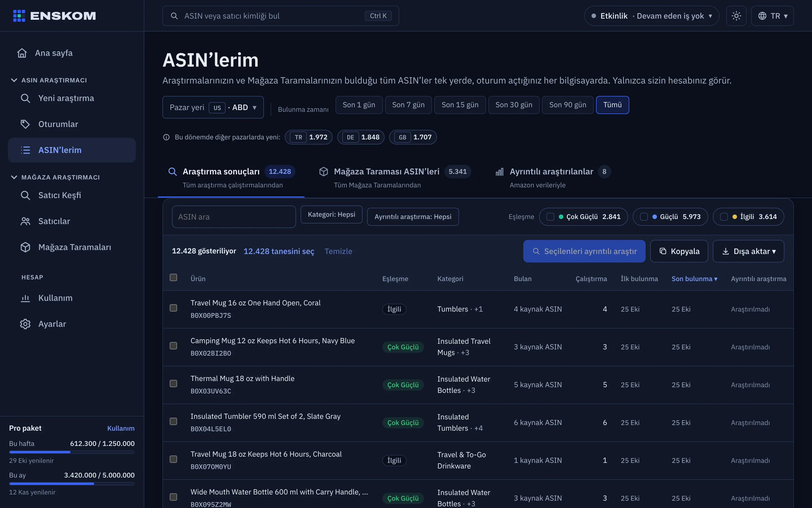The image size is (812, 508).
Task: Click the info icon beside Bu dönemde
Action: 166,137
